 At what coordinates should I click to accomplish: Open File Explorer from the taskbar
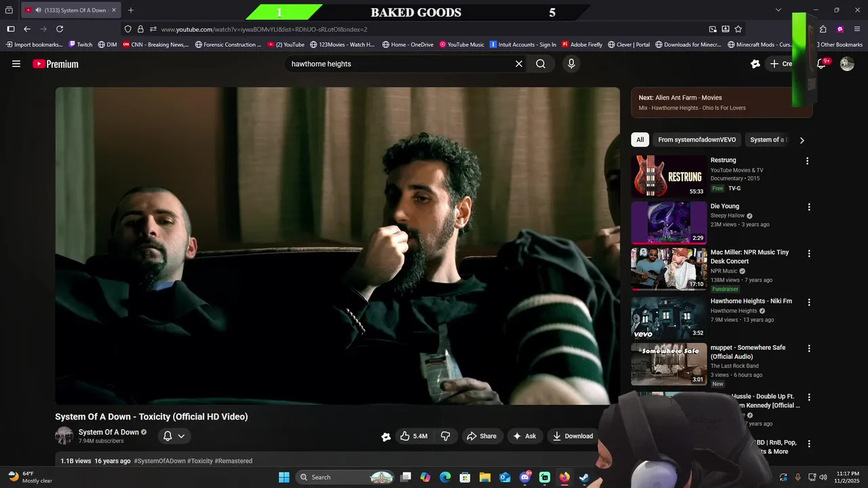(x=485, y=477)
